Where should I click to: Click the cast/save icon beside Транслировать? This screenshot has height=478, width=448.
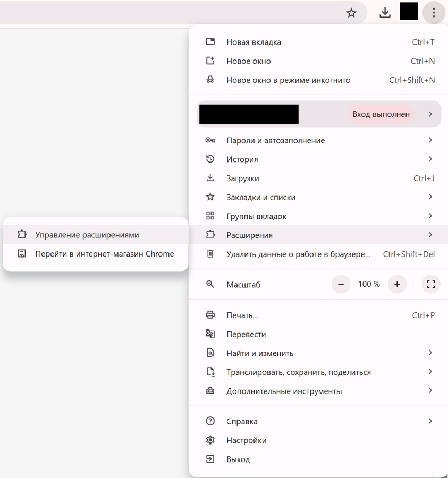tap(210, 372)
